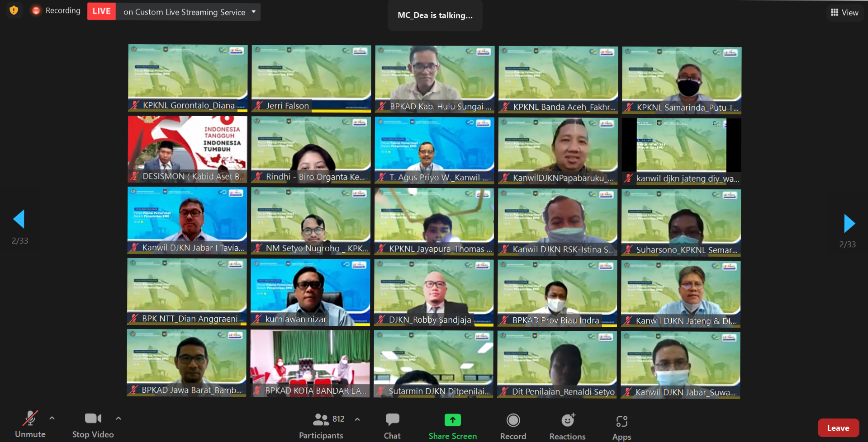The height and width of the screenshot is (442, 868).
Task: Click the red Recording indicator
Action: click(x=36, y=11)
